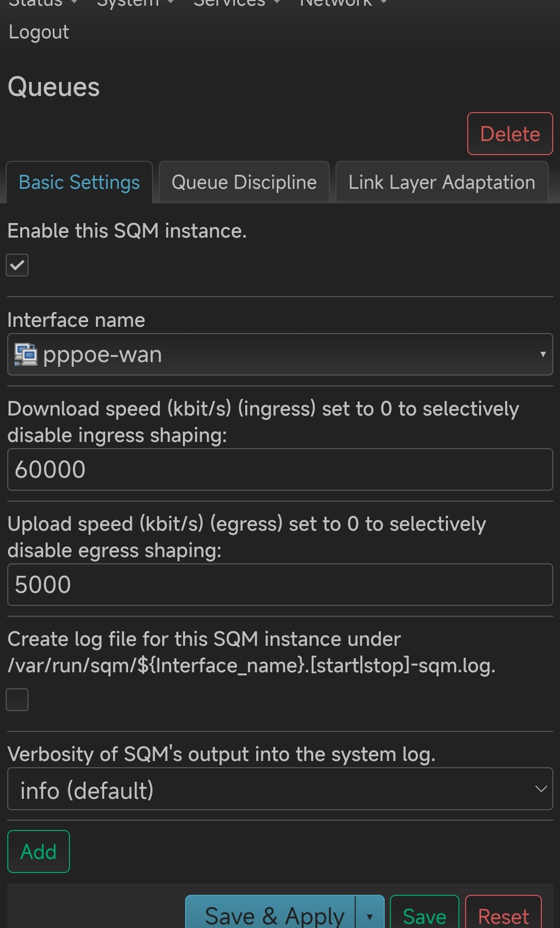Focus the download speed field showing 60000
560x928 pixels.
tap(280, 469)
